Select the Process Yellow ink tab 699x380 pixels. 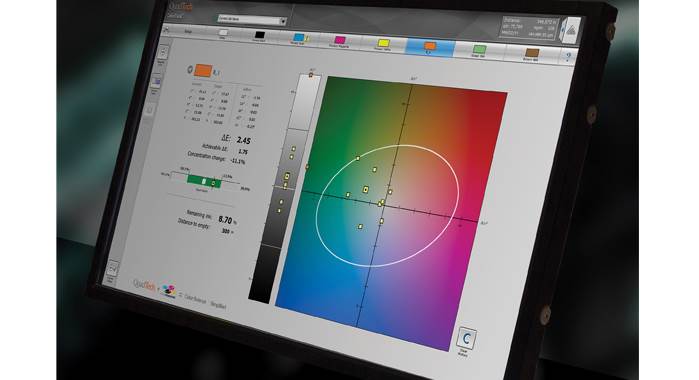[x=383, y=45]
